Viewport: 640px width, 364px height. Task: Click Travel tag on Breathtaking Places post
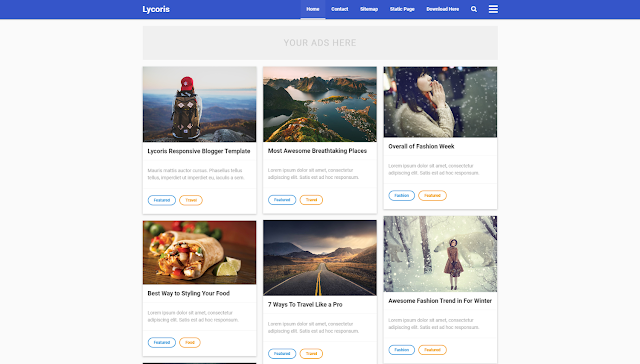coord(311,200)
